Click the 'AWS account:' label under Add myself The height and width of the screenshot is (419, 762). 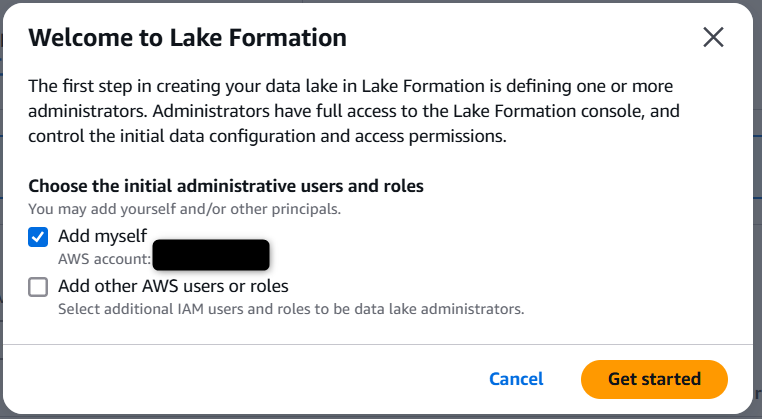(104, 259)
